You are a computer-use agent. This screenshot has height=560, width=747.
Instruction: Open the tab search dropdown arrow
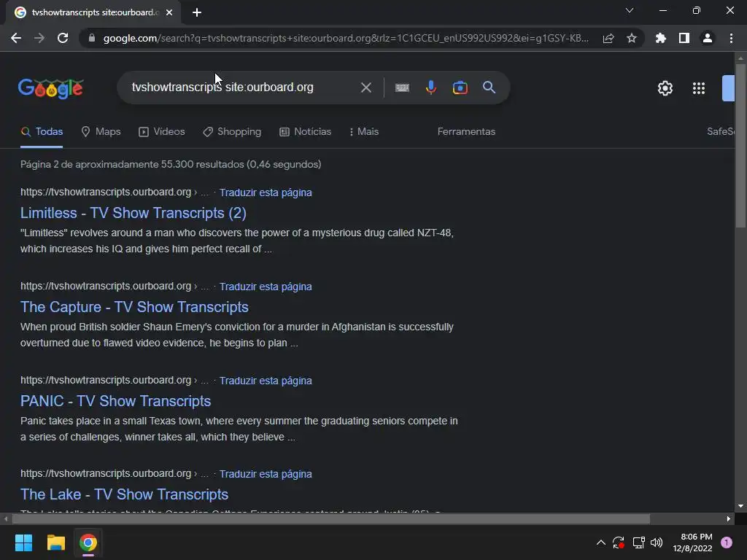tap(630, 10)
